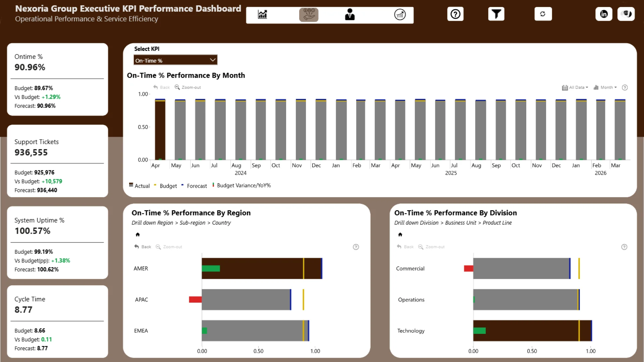
Task: Expand the All Data dropdown
Action: (575, 87)
